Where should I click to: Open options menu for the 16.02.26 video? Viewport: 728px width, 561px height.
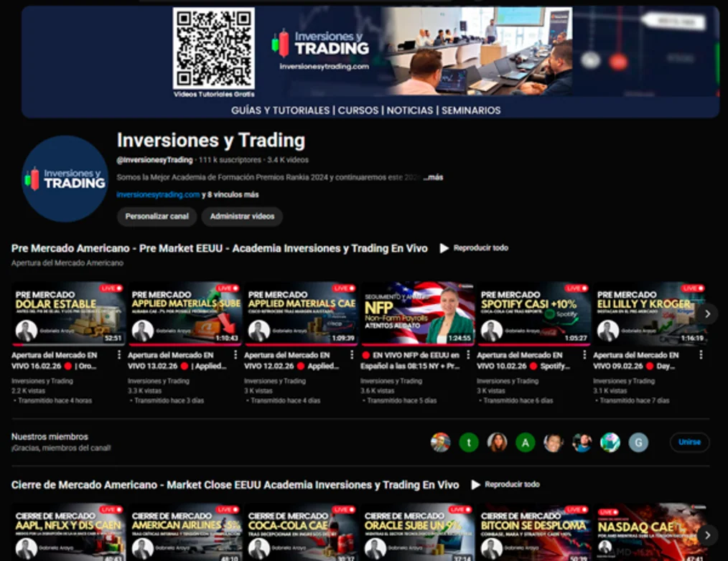[119, 355]
